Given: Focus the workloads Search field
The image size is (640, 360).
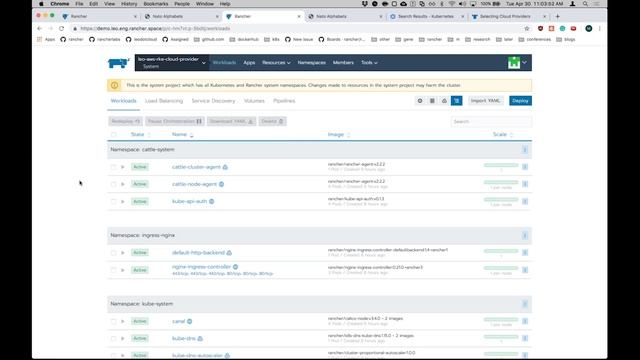Looking at the screenshot, I should click(491, 121).
